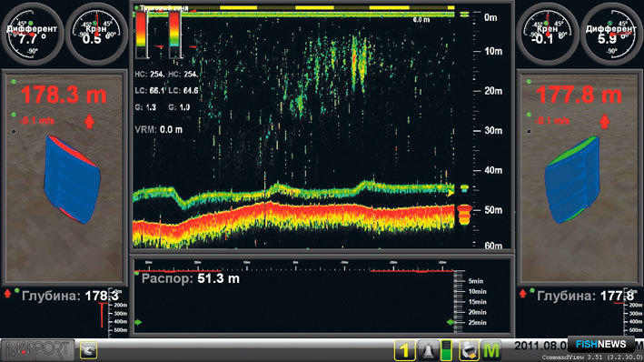Select the left Дифферент gauge
644x362 pixels.
click(32, 35)
